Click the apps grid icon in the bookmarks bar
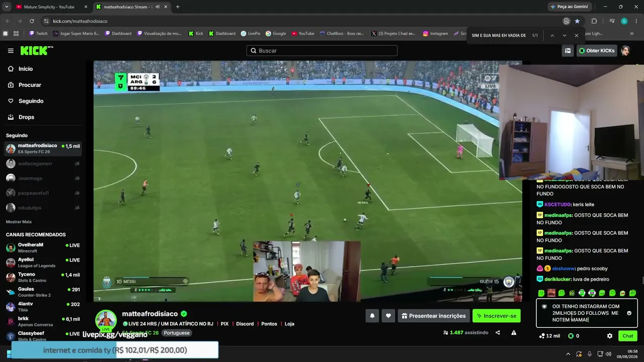This screenshot has width=644, height=362. [16, 34]
